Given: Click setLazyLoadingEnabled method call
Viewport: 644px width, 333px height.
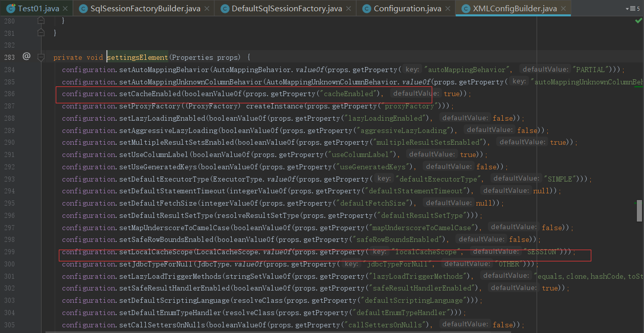Looking at the screenshot, I should point(162,118).
